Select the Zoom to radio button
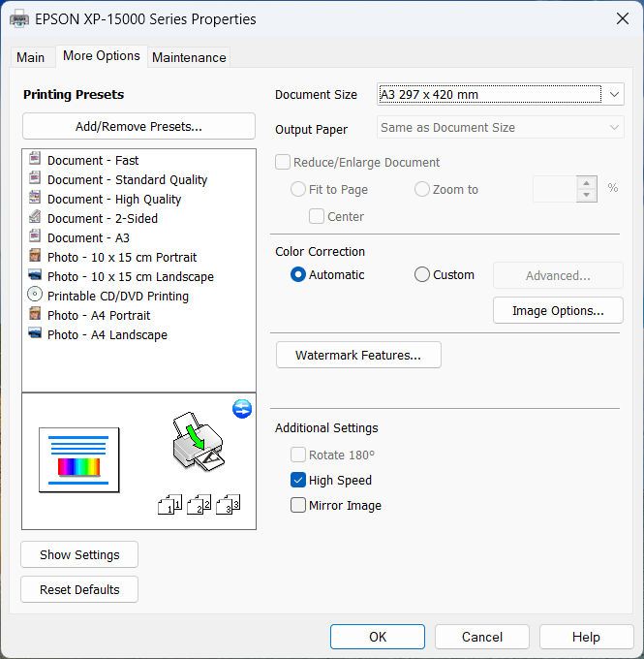Screen dimensions: 644x659 pyautogui.click(x=422, y=189)
